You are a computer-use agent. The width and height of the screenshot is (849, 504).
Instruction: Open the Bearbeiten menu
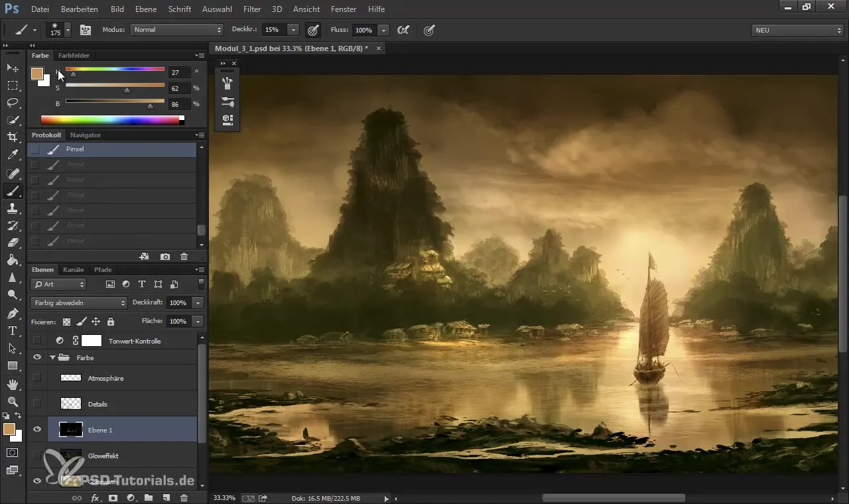tap(80, 9)
